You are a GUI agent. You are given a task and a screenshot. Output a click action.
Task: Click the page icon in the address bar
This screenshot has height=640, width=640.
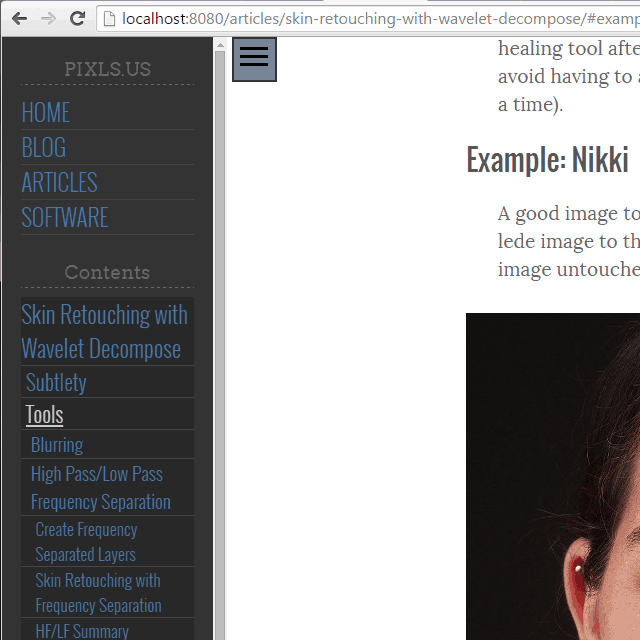(x=109, y=19)
